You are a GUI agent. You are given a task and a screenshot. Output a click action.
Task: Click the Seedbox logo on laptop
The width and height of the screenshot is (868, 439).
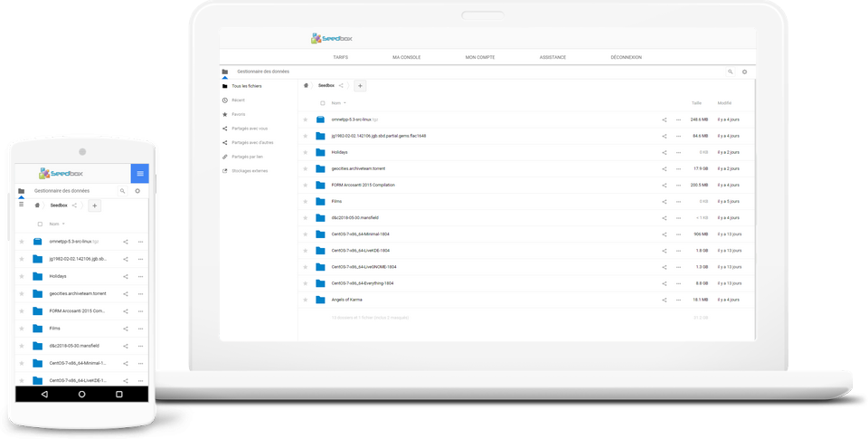tap(332, 38)
